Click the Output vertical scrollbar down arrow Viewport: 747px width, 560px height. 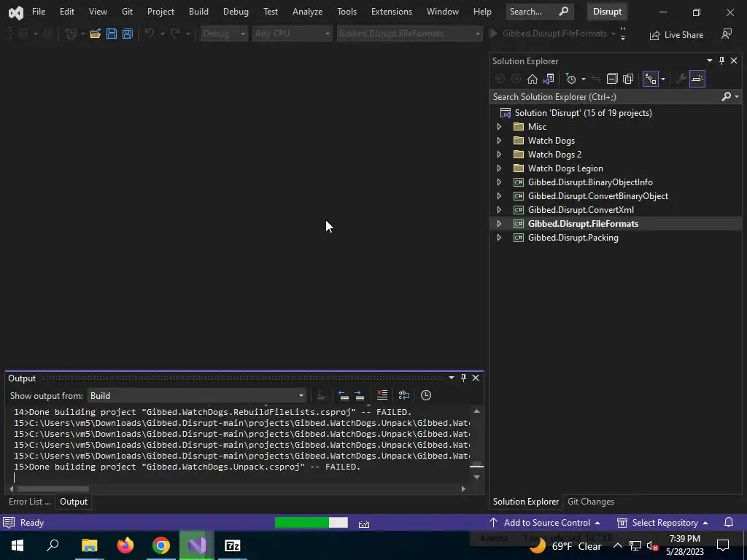(476, 477)
